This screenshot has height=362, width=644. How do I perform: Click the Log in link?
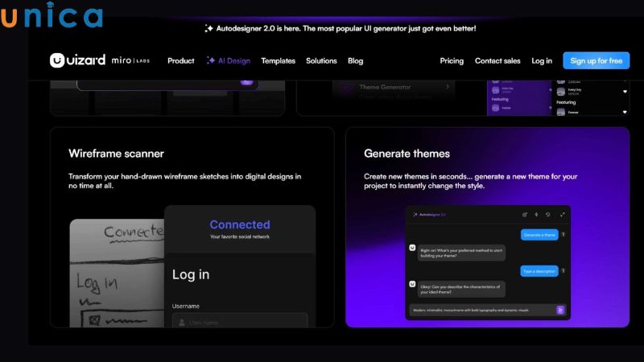[542, 61]
